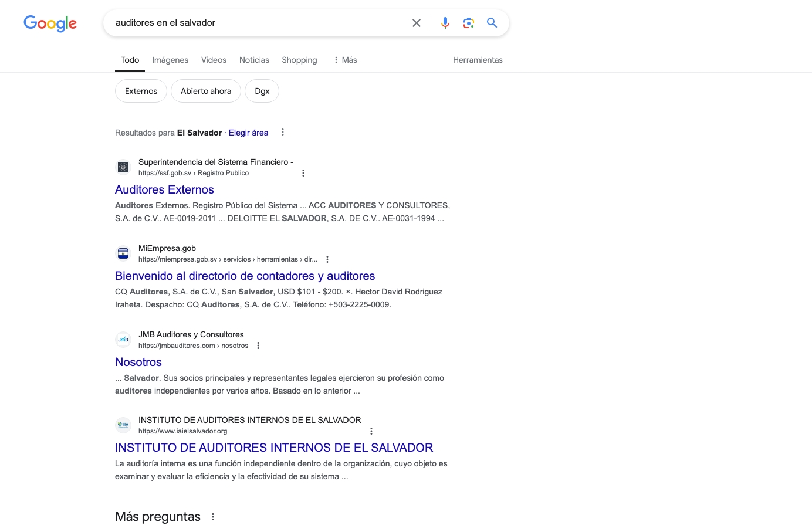Click the Superintendencia del Sistema Financiero site name

[x=216, y=162]
